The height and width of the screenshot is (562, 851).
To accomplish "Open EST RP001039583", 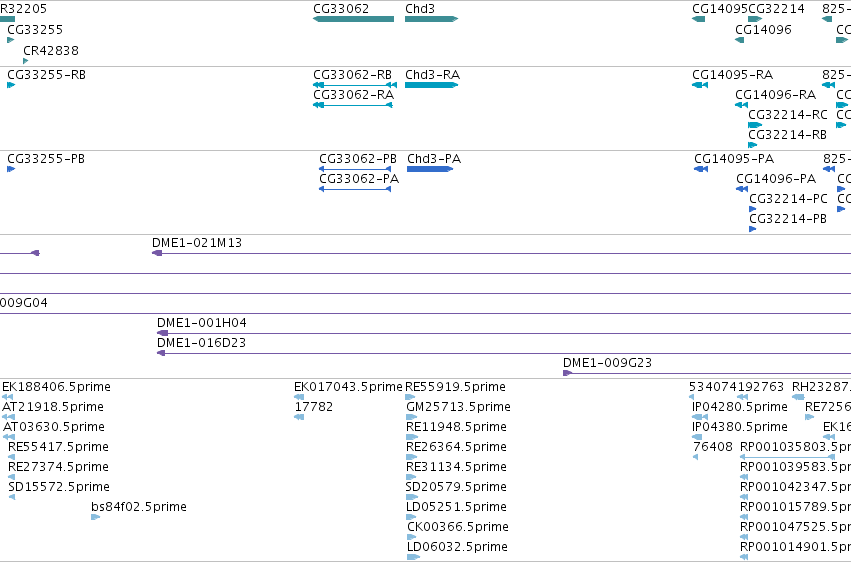I will (x=744, y=477).
